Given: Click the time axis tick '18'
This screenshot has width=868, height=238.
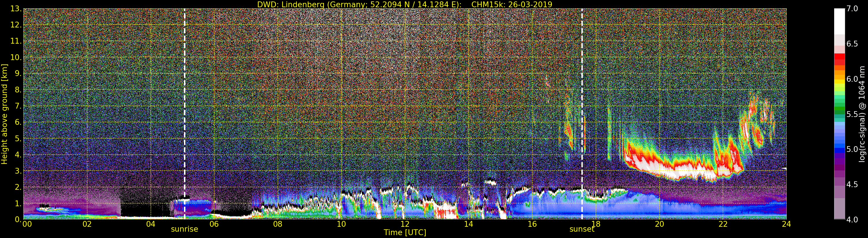Looking at the screenshot, I should [596, 224].
